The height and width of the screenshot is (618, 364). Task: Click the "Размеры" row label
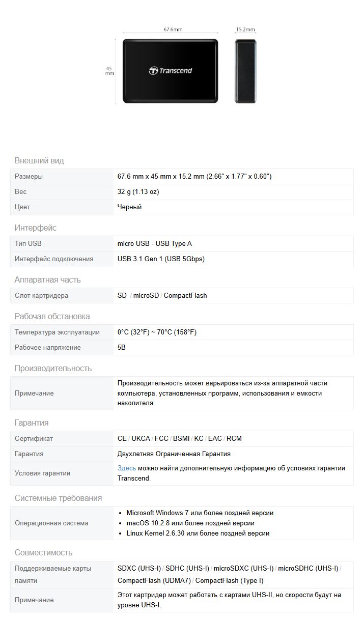coord(29,177)
